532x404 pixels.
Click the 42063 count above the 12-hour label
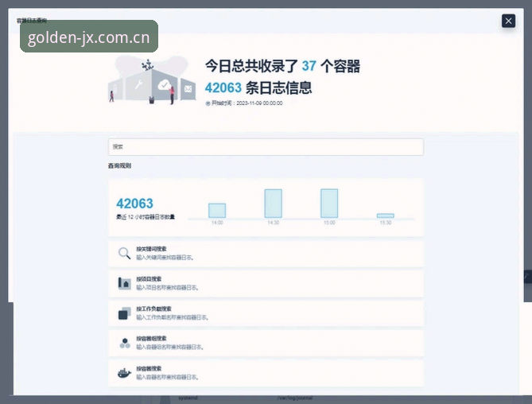click(x=134, y=204)
